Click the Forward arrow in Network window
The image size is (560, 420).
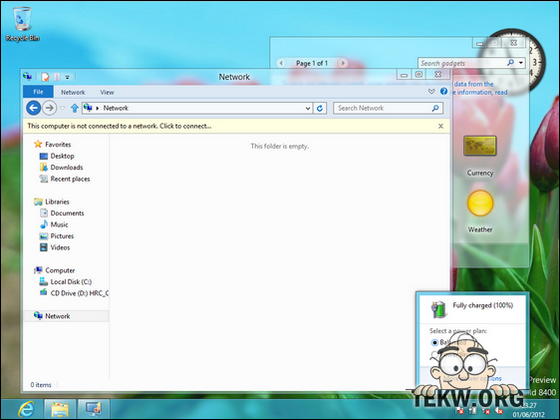click(x=49, y=108)
